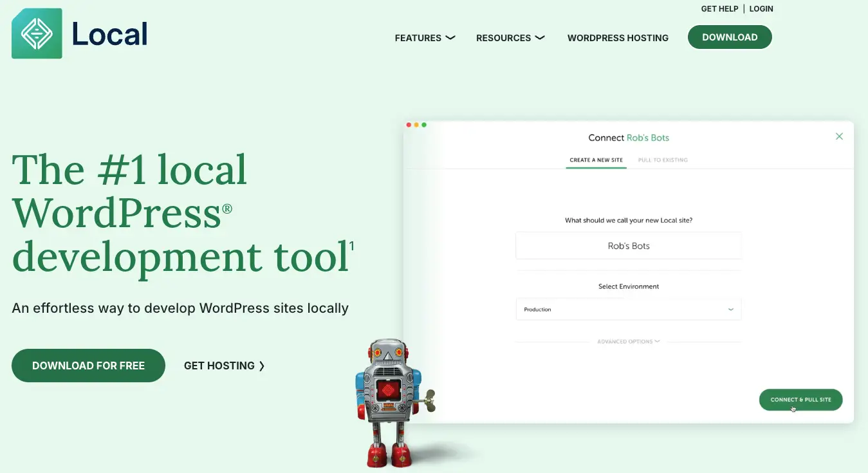
Task: Click the Download For Free button
Action: [88, 366]
